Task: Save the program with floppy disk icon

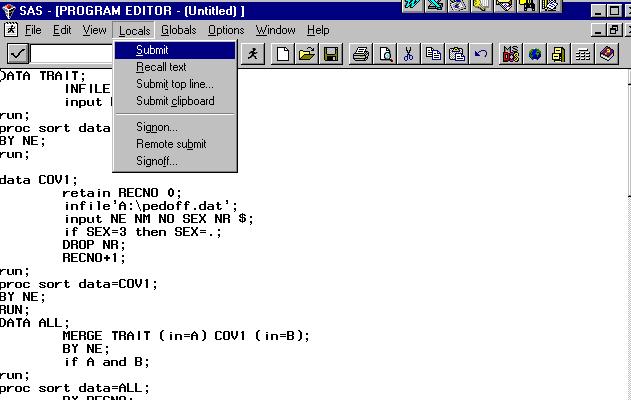Action: point(331,54)
